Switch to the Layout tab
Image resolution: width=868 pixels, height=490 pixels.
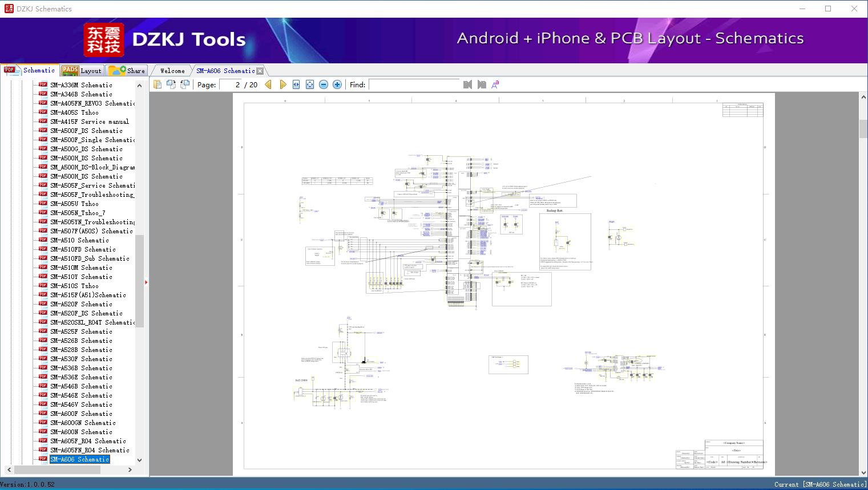pyautogui.click(x=82, y=71)
